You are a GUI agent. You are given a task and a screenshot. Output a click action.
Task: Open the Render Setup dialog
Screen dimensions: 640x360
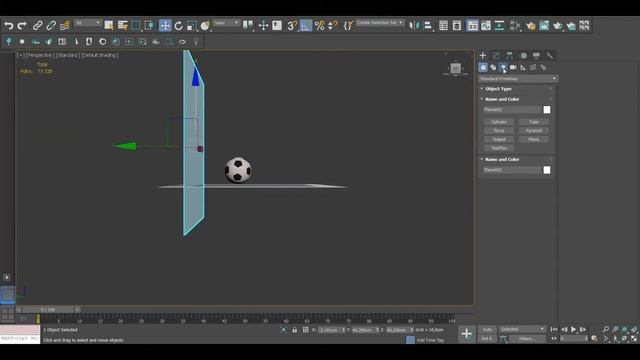(531, 26)
